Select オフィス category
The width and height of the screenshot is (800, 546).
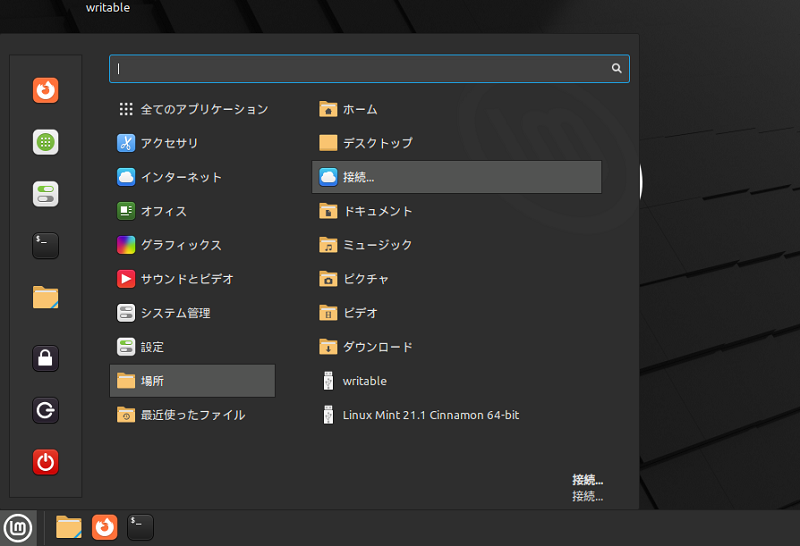click(x=192, y=211)
